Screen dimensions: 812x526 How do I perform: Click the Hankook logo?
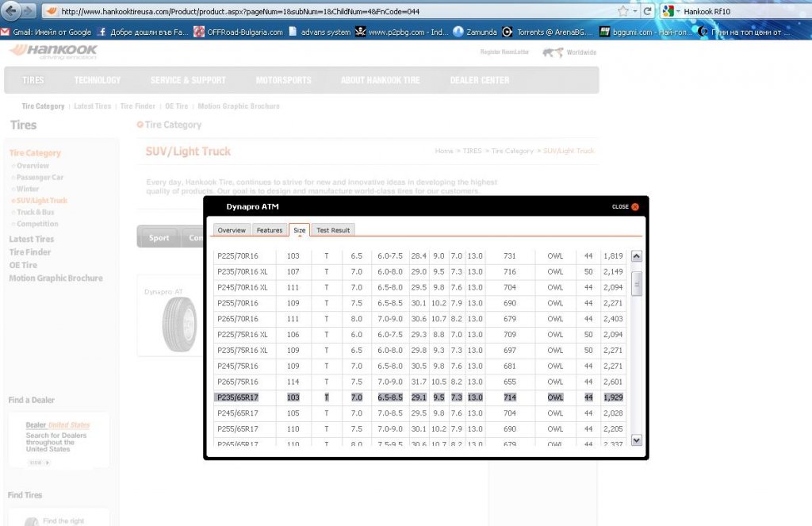[x=53, y=52]
